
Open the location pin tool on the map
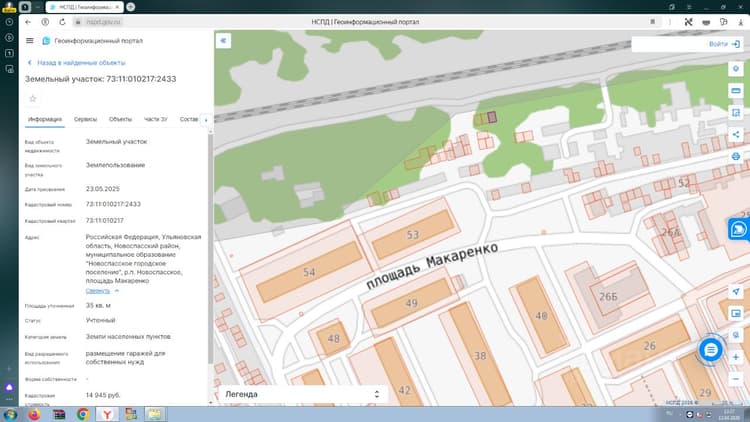[736, 69]
